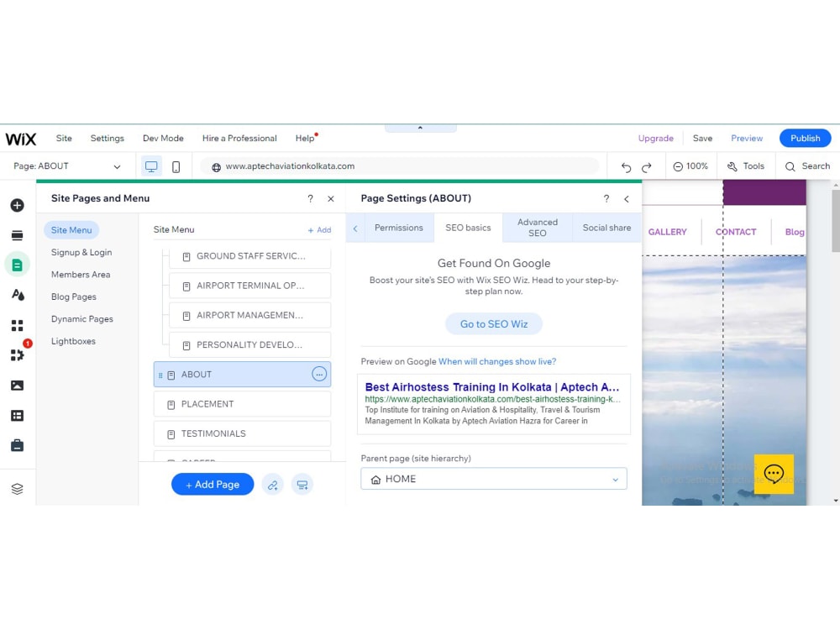Undo the last action

click(x=626, y=167)
